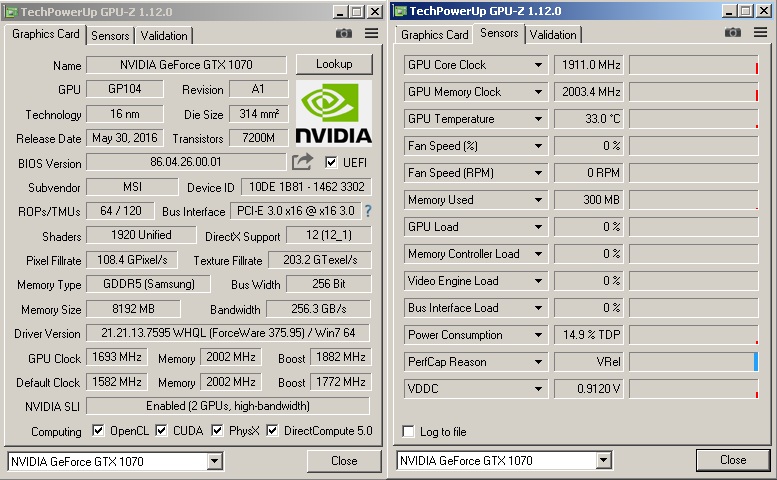Click the PerfCap Reason graph bar
Image resolution: width=777 pixels, height=480 pixels.
pos(694,362)
